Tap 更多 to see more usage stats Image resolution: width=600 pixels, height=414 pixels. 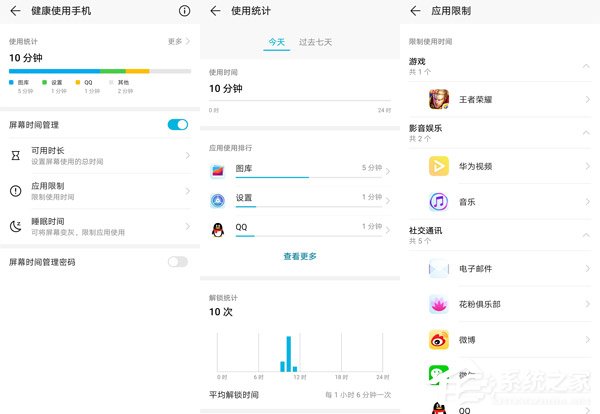[179, 41]
